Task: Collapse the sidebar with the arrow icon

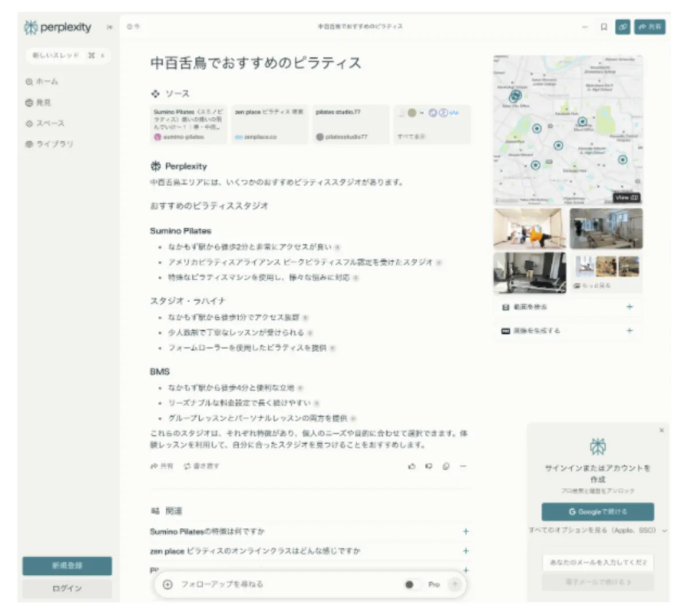Action: click(x=109, y=27)
